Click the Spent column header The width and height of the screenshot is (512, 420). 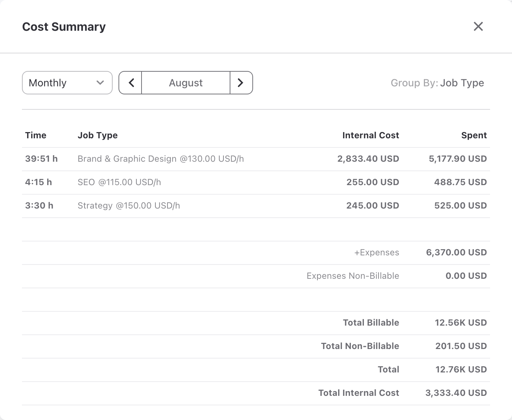tap(474, 135)
